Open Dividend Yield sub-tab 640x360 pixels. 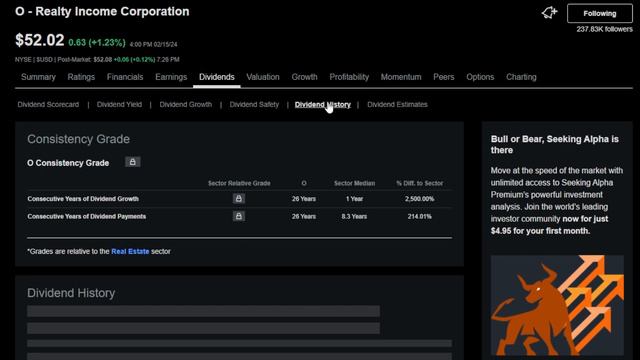(119, 104)
